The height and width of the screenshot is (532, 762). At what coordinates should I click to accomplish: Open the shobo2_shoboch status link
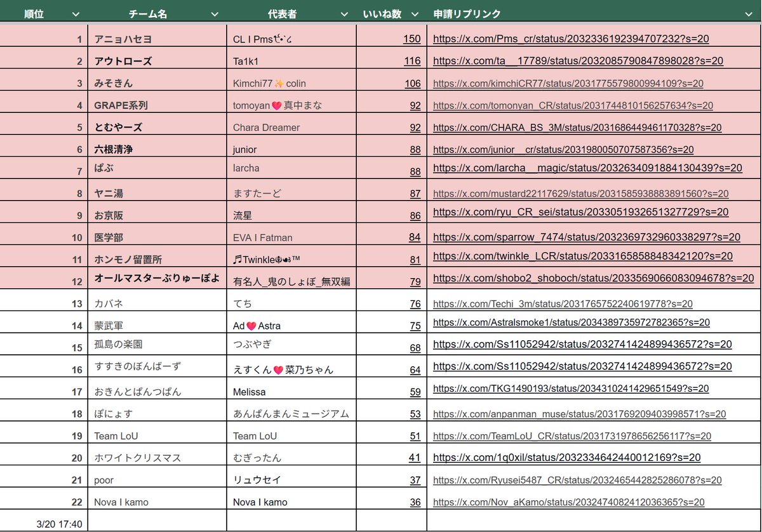pos(594,278)
